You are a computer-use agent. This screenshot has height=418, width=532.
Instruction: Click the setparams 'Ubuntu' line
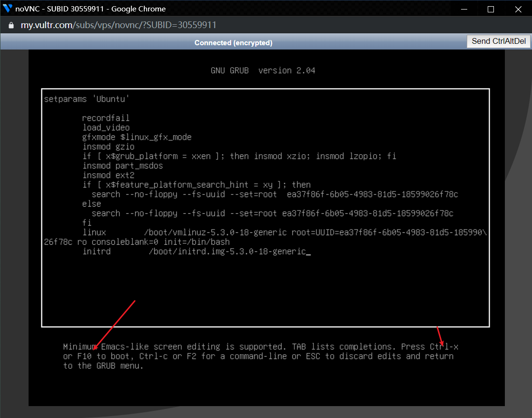point(87,99)
